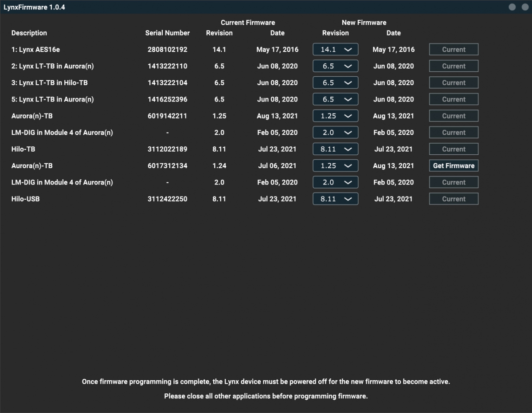Click Current button for serial 1413222110 row
The image size is (532, 413).
(x=454, y=66)
